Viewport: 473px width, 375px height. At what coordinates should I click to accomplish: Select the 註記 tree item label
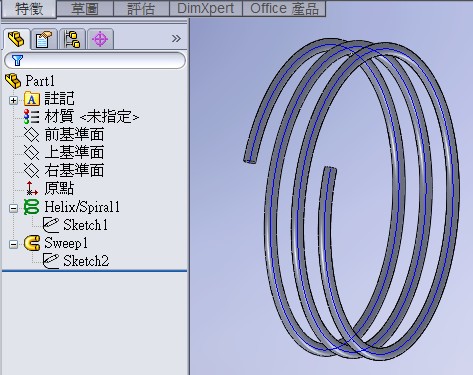pyautogui.click(x=59, y=99)
